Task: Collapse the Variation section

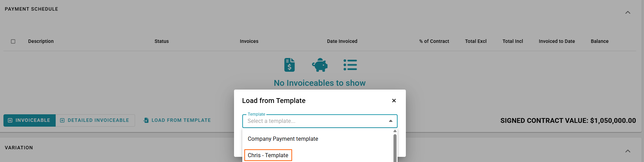Action: tap(628, 151)
